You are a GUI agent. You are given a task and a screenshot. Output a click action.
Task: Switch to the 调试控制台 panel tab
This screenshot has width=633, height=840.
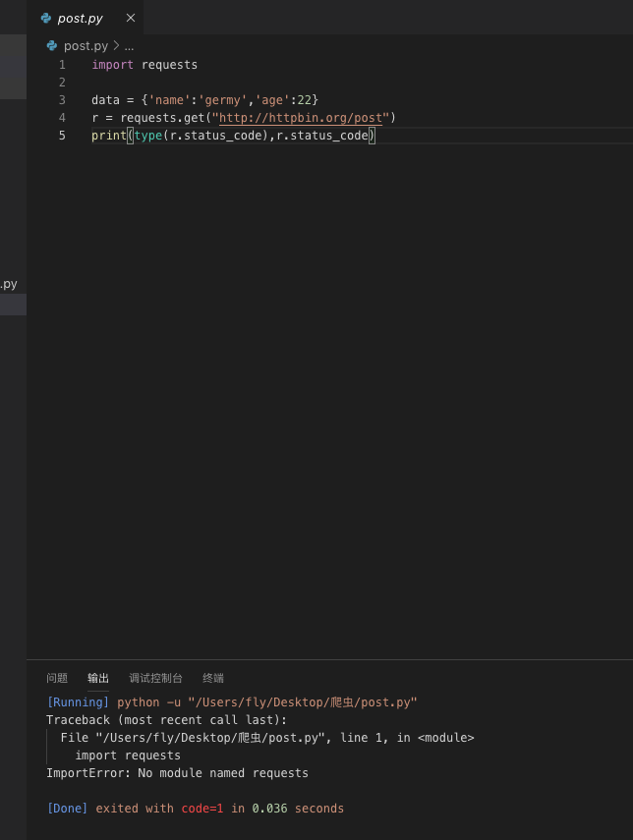click(x=156, y=678)
